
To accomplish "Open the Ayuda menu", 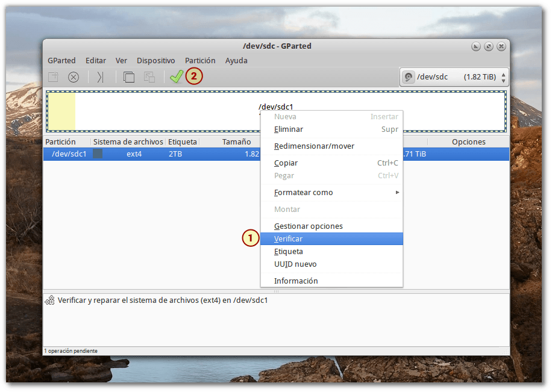I will (236, 60).
